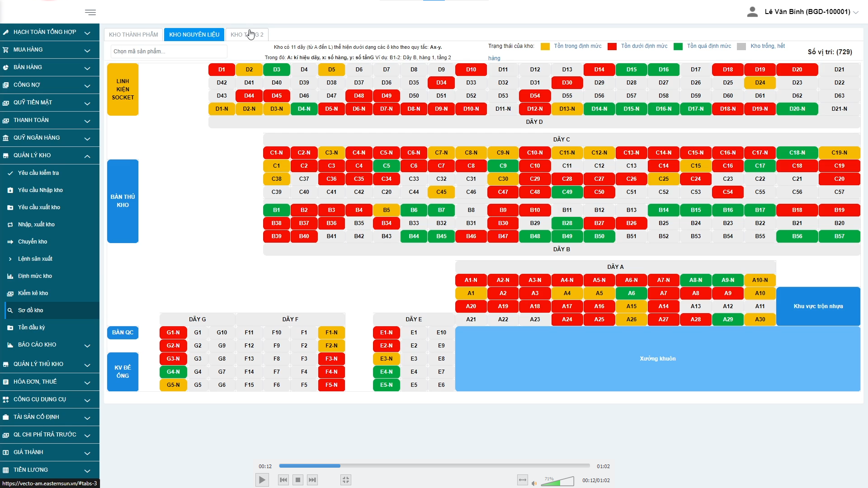Open user account dropdown arrow
868x488 pixels.
(856, 12)
